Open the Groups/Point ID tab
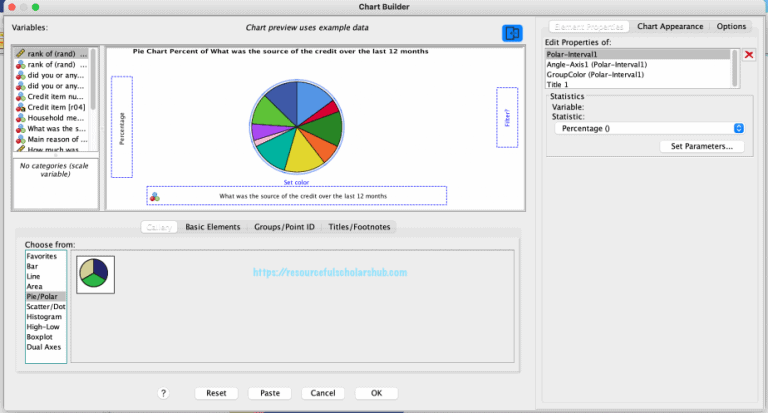The height and width of the screenshot is (413, 768). coord(284,227)
